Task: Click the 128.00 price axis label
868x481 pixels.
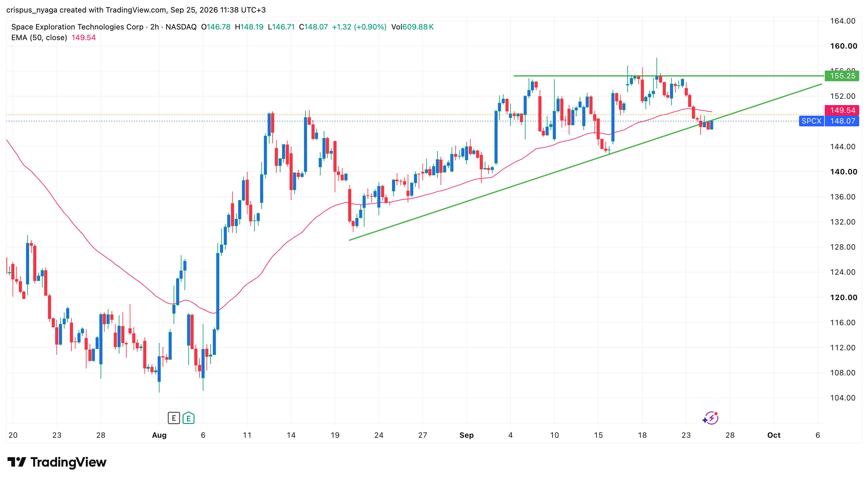Action: (x=842, y=247)
